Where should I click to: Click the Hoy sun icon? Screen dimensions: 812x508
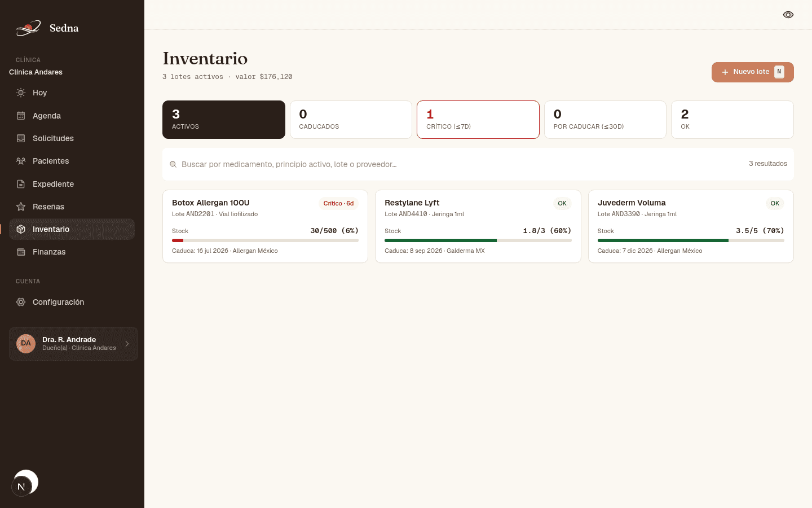(21, 93)
